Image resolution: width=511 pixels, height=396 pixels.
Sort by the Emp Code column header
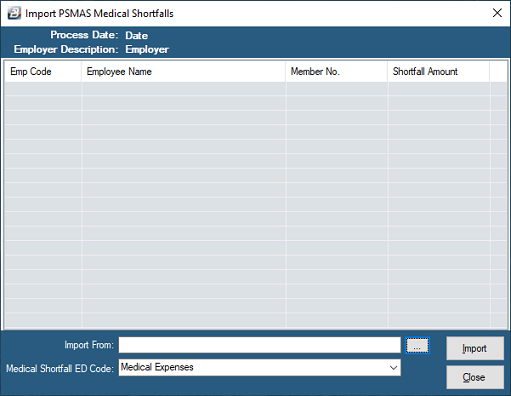point(43,71)
